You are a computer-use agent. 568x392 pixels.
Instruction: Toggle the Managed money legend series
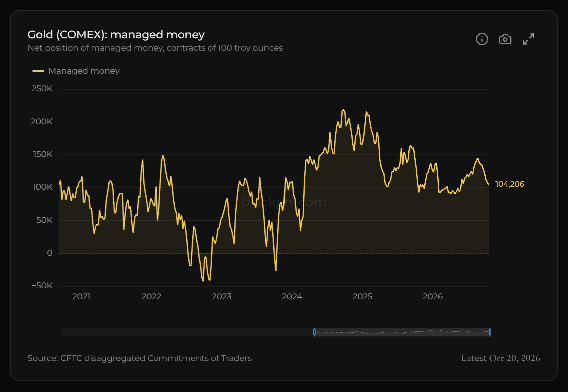pyautogui.click(x=76, y=71)
